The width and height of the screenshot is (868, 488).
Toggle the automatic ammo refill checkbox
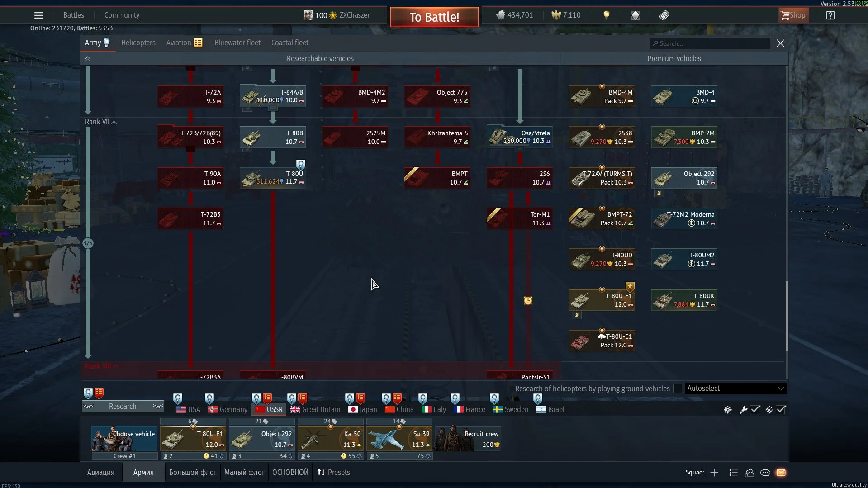click(781, 410)
